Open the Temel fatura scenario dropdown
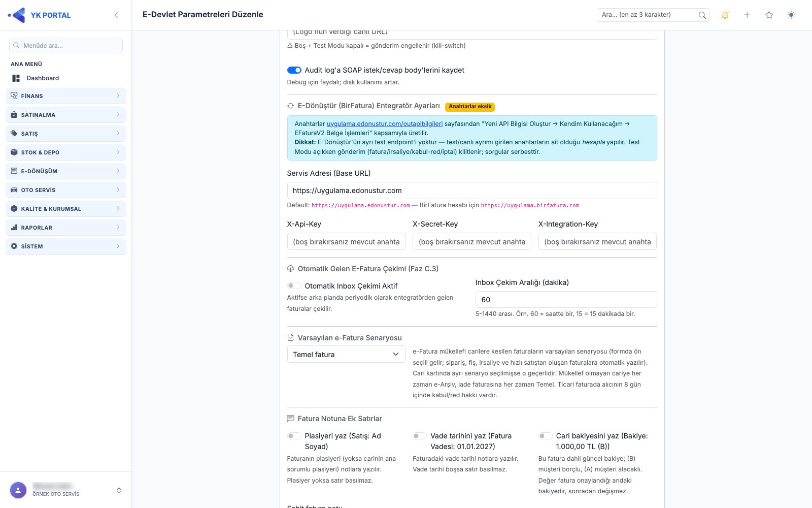This screenshot has height=508, width=812. pos(346,355)
